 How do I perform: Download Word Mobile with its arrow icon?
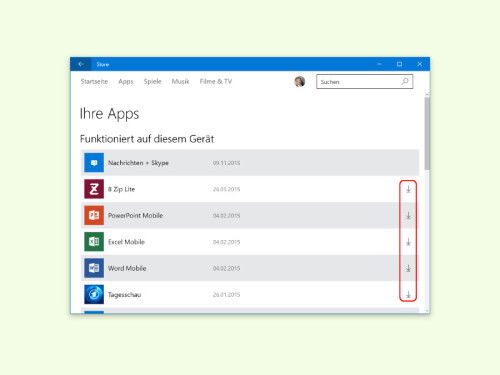(408, 268)
